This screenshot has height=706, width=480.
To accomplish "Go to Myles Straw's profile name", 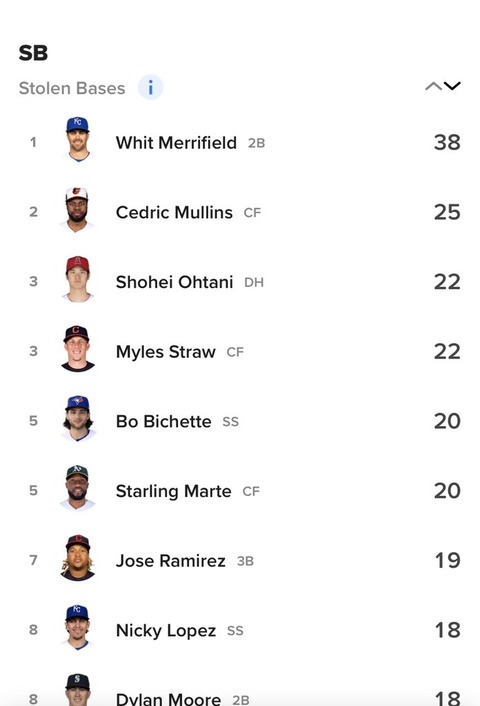I will [166, 352].
